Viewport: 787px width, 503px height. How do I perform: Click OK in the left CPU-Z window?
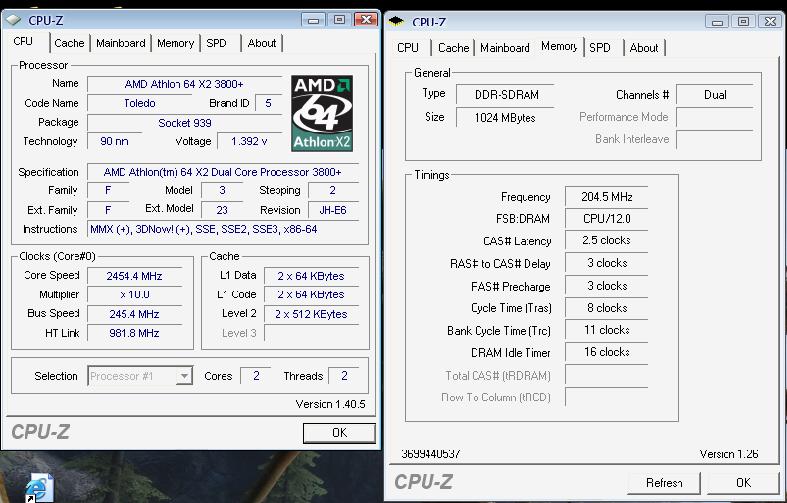click(x=339, y=433)
